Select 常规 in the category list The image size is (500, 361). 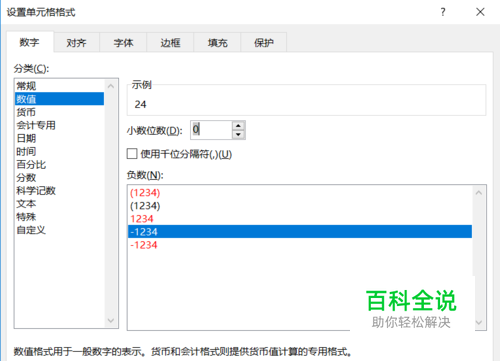click(x=59, y=86)
